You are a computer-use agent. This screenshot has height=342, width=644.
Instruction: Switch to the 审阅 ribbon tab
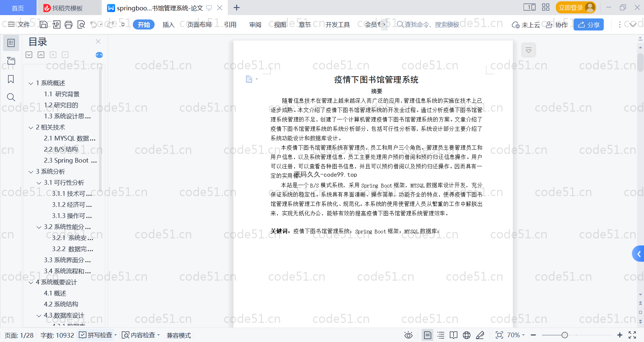[x=255, y=24]
